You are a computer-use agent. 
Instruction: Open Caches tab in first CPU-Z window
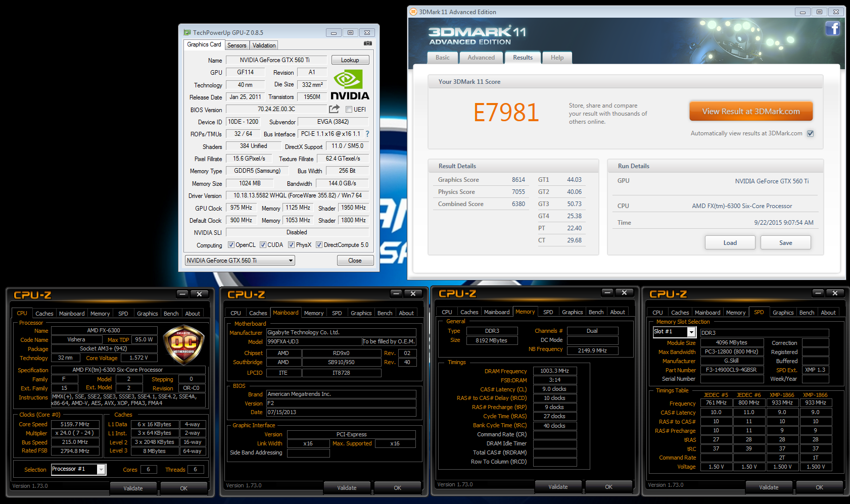44,314
